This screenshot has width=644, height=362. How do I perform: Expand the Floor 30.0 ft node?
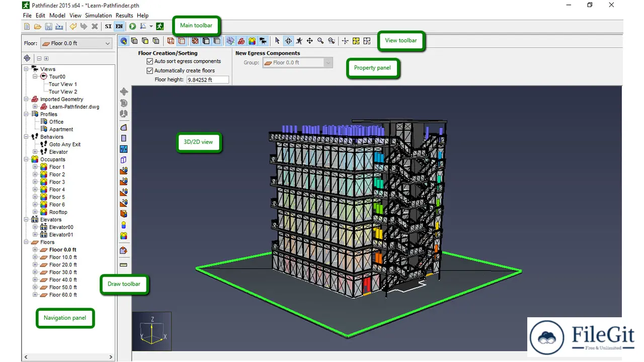(x=35, y=273)
